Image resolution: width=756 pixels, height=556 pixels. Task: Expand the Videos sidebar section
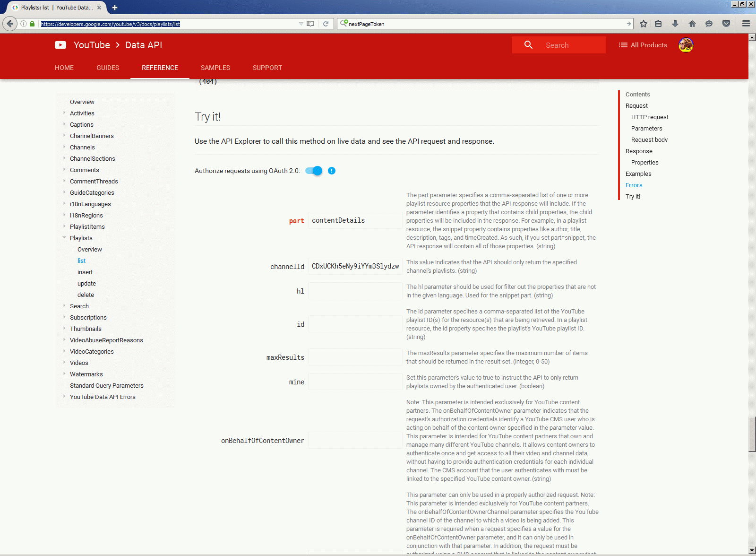click(64, 363)
